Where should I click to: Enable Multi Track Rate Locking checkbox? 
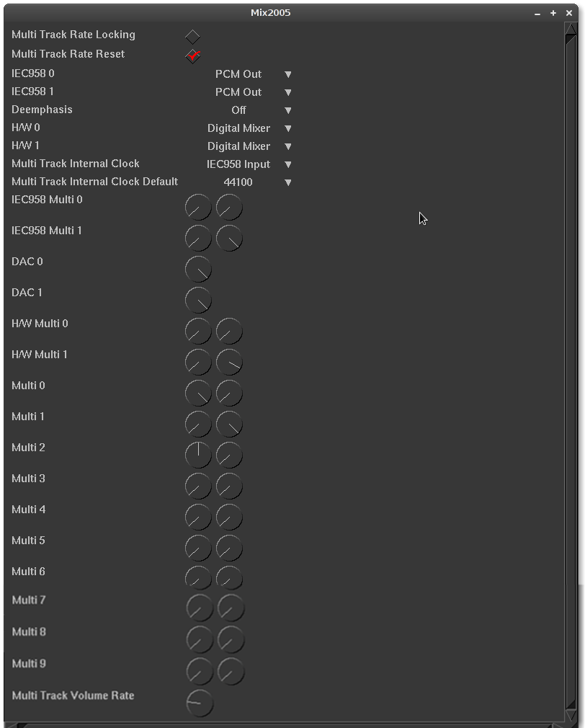coord(192,36)
